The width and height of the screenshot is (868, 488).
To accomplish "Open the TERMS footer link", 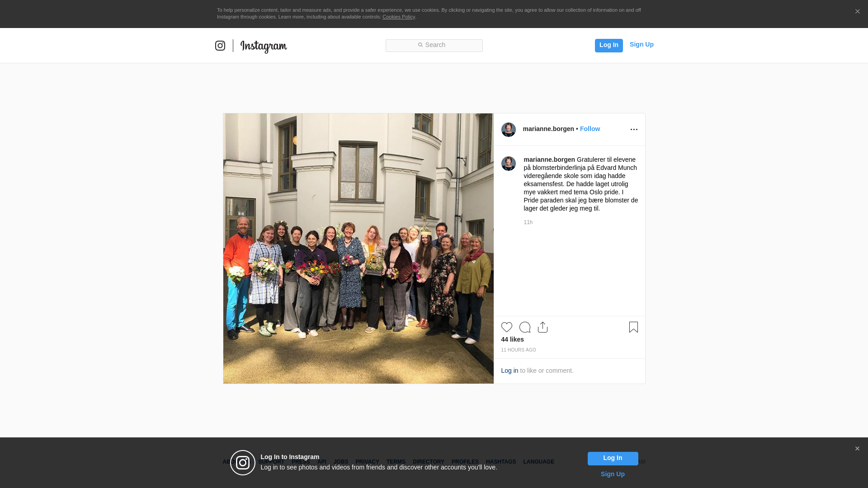I will (x=396, y=462).
